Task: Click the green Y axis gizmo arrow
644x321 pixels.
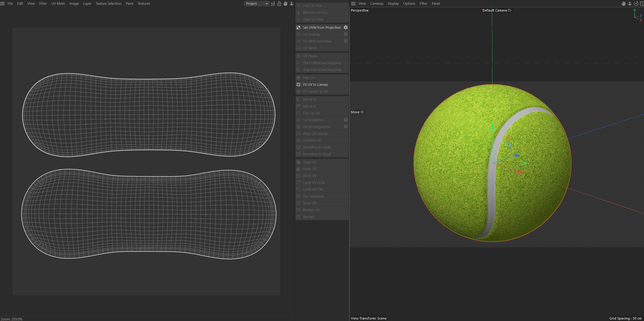Action: coord(493,127)
